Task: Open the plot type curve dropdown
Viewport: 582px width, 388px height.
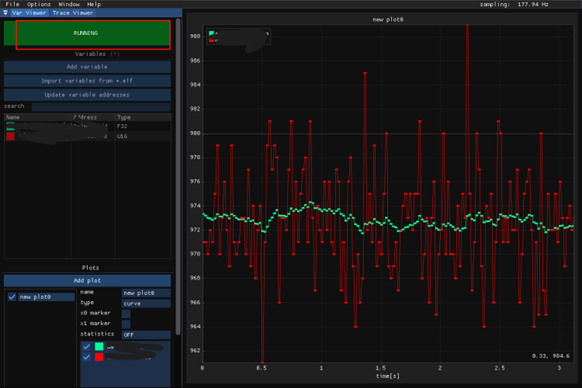Action: pos(146,303)
